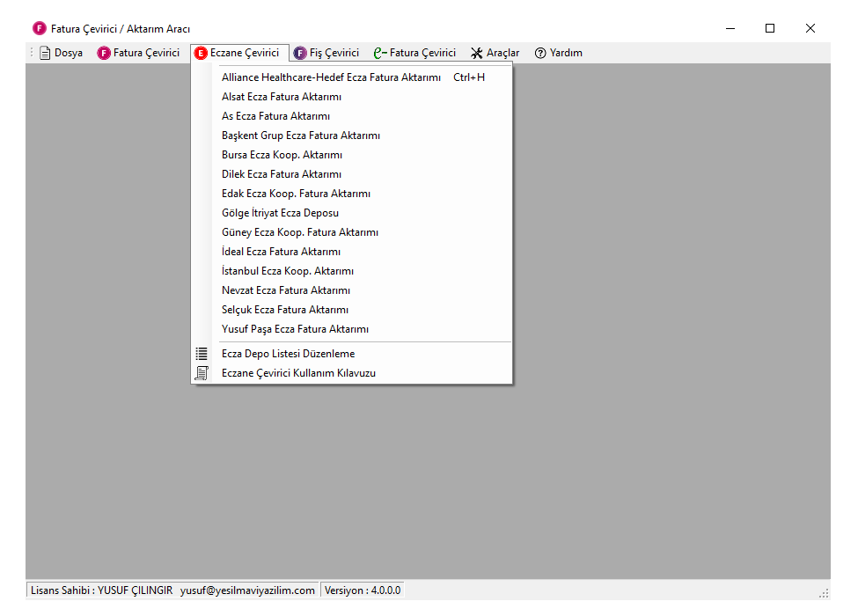The height and width of the screenshot is (616, 858).
Task: Click the Lisans Sahibi status bar entry
Action: (x=172, y=590)
